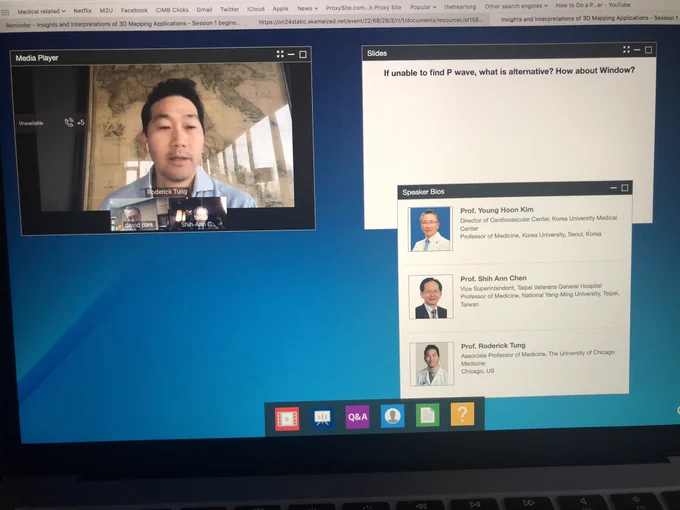Click the Unavailable status label

[31, 123]
